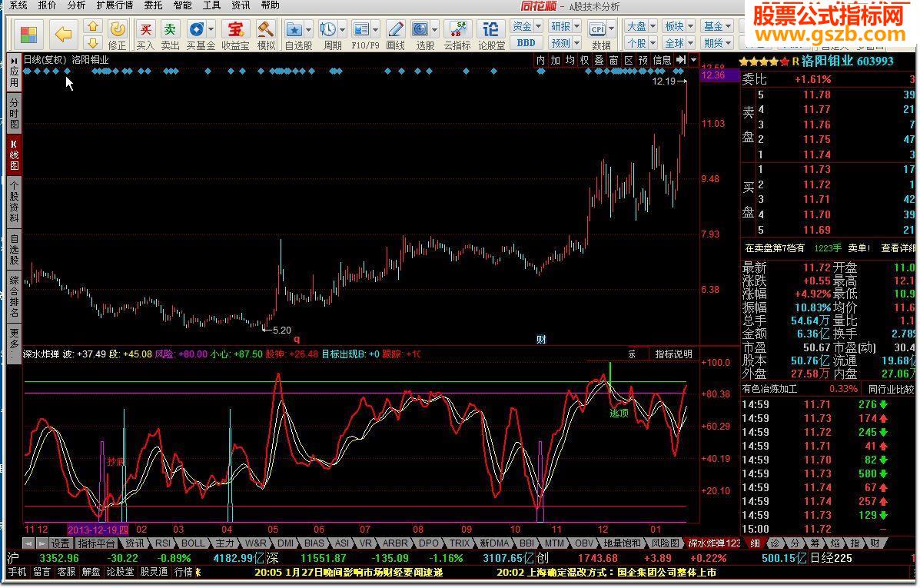The height and width of the screenshot is (588, 920).
Task: Click the 修正 refresh icon
Action: click(x=118, y=35)
